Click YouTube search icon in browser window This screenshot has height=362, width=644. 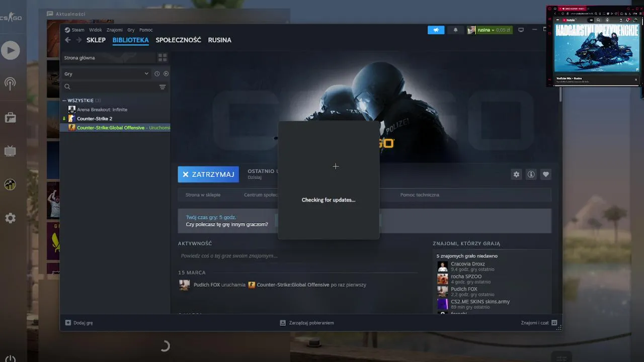[598, 20]
